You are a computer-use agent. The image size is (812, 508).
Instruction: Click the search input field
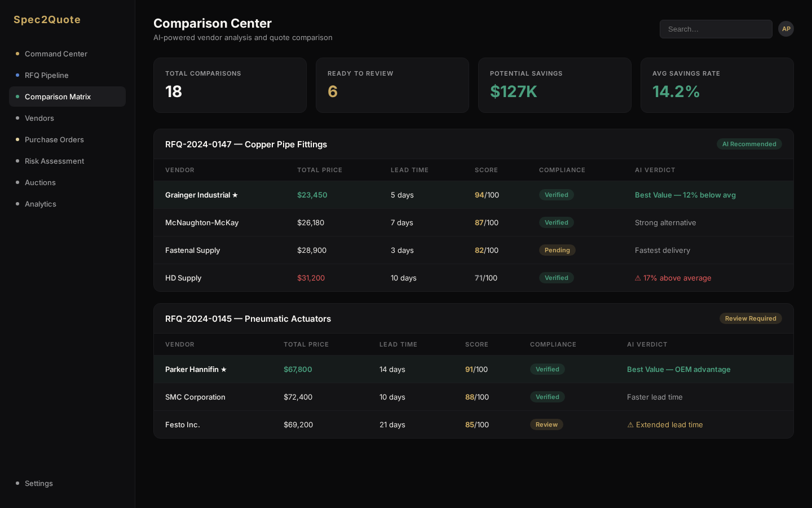(716, 29)
